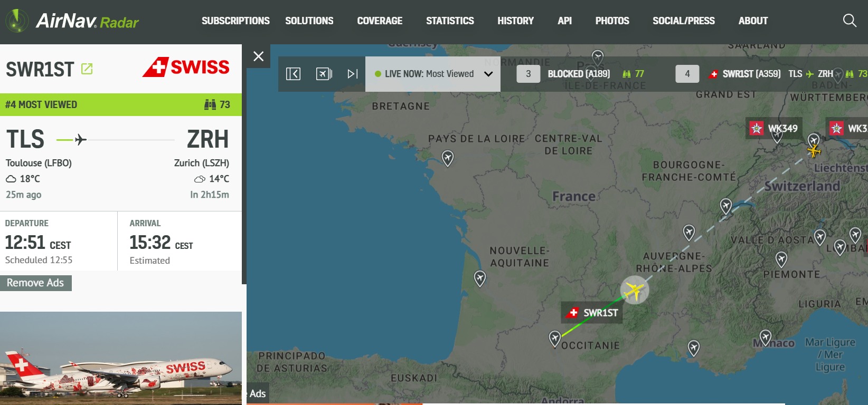
Task: Open the SOCIAL/PRESS page
Action: [684, 21]
